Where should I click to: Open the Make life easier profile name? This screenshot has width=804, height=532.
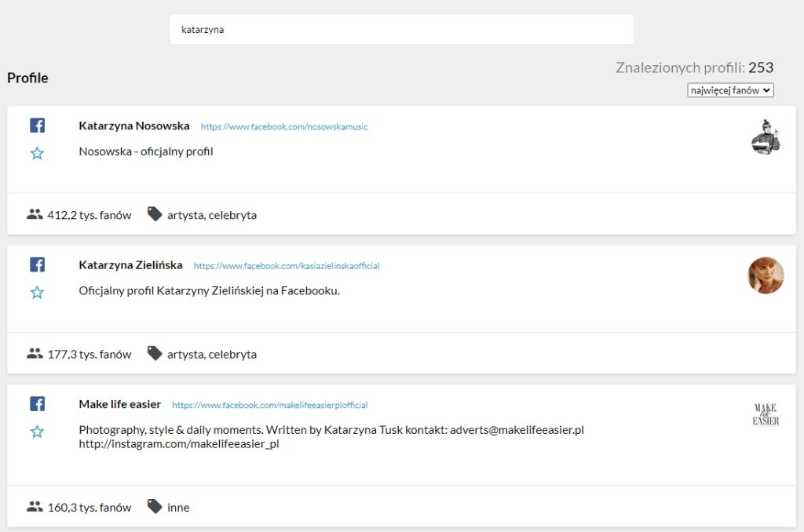(119, 404)
